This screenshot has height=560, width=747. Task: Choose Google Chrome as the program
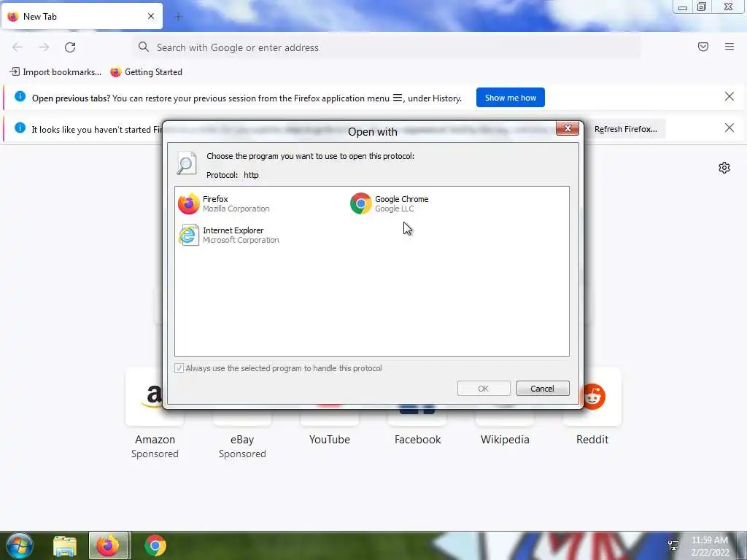390,204
